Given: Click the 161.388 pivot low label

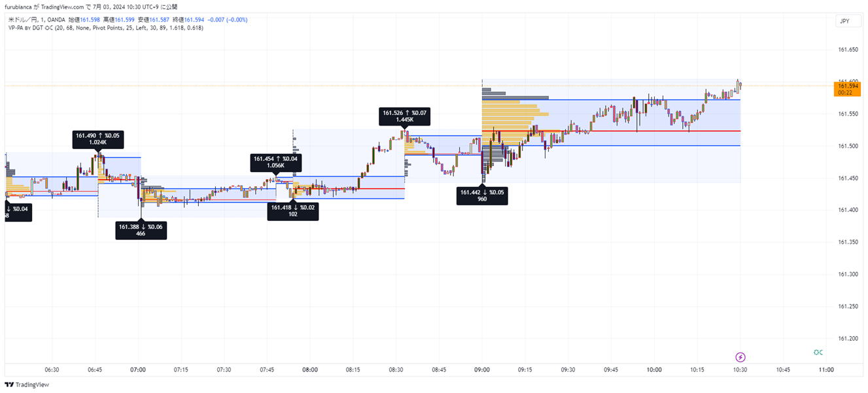Looking at the screenshot, I should point(141,230).
